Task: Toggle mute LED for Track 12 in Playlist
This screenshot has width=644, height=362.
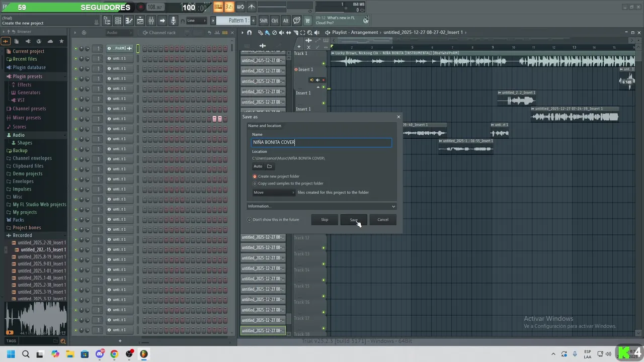Action: 324,247
